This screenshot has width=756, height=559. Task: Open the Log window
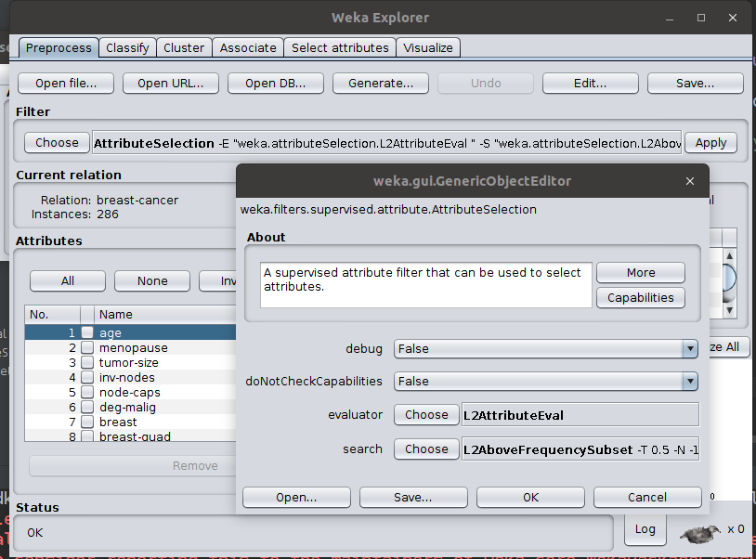tap(645, 529)
